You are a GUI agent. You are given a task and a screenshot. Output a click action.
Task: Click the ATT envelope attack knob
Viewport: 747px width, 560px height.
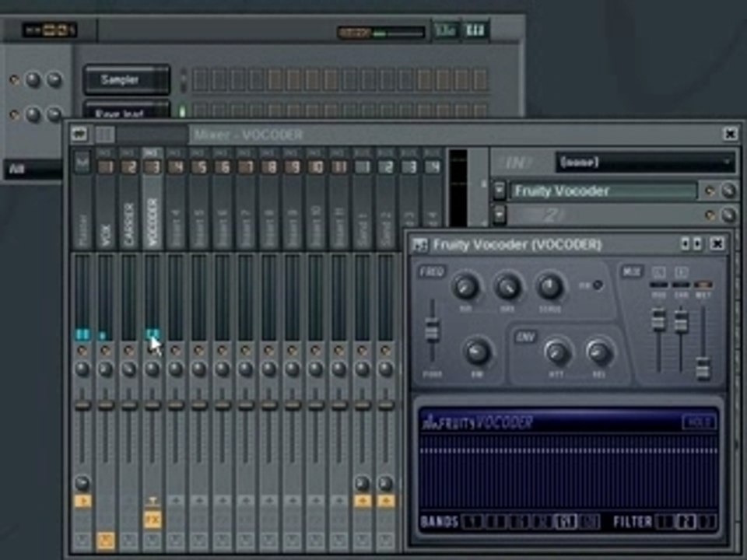pyautogui.click(x=557, y=353)
